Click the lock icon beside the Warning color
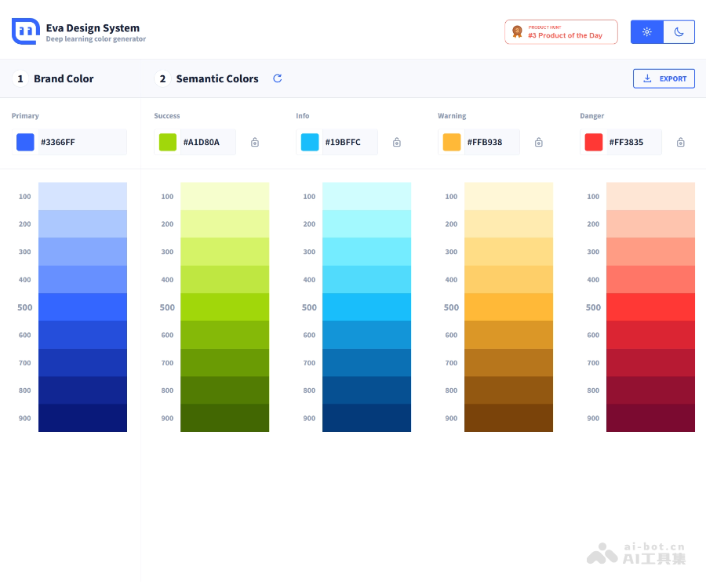This screenshot has width=706, height=588. pyautogui.click(x=538, y=142)
